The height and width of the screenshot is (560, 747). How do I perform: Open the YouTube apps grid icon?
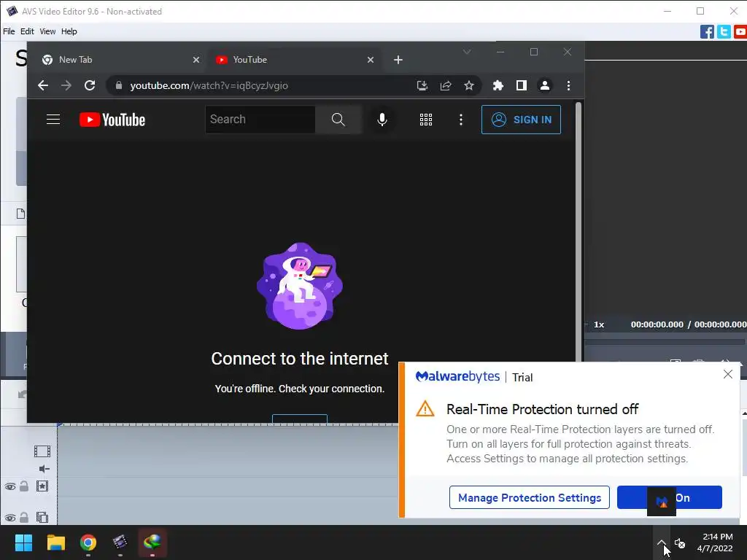pyautogui.click(x=426, y=120)
